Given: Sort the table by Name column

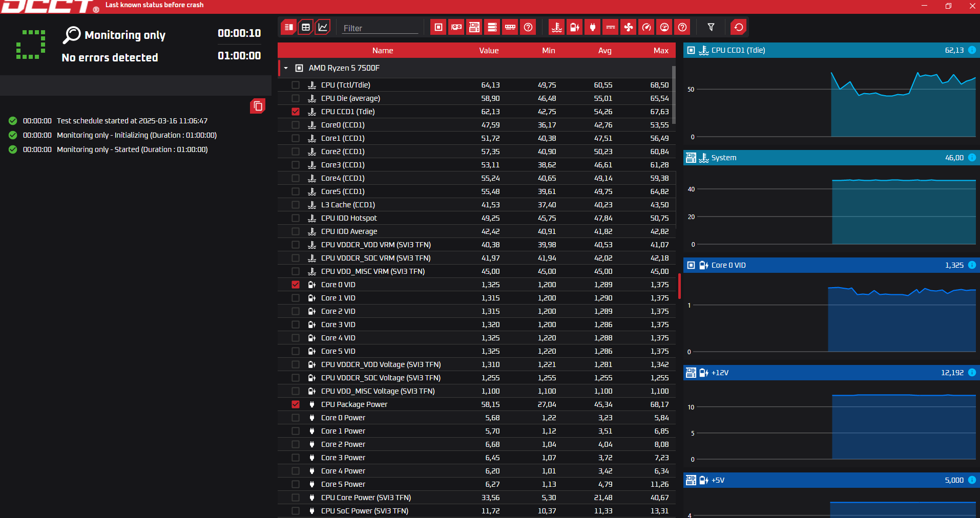Looking at the screenshot, I should (x=383, y=51).
